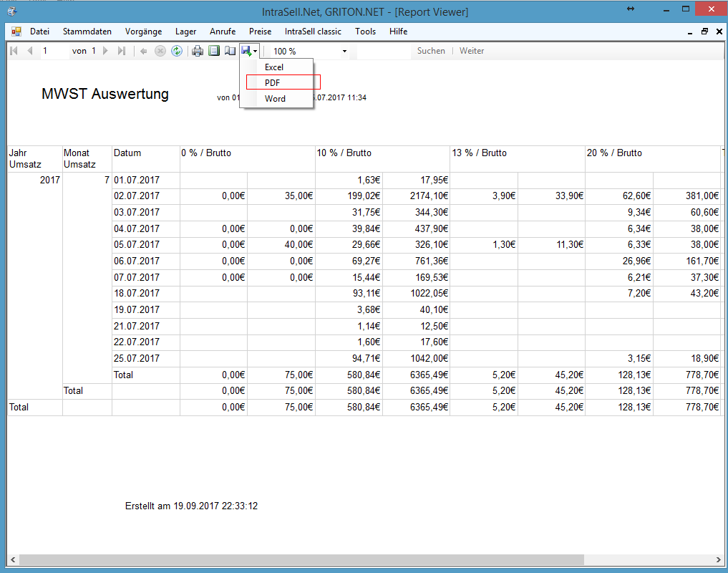Open the 100 % zoom dropdown
This screenshot has width=728, height=573.
[x=344, y=51]
